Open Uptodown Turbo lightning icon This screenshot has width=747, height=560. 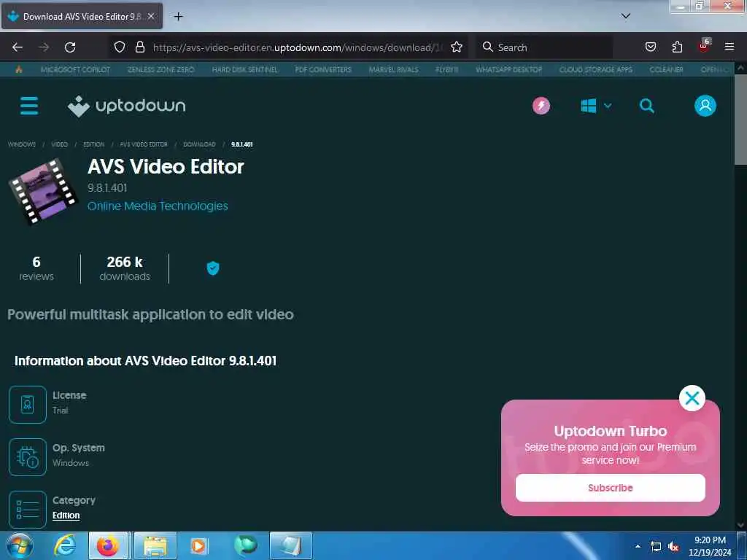[x=541, y=106]
